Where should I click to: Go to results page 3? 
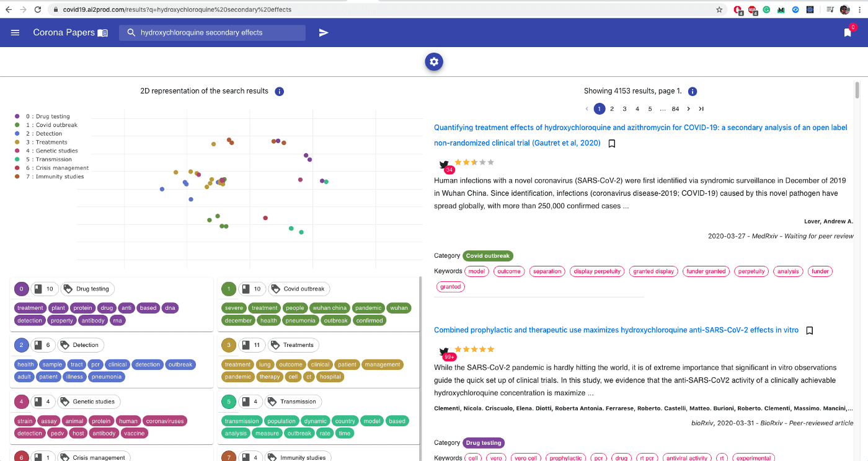coord(624,109)
